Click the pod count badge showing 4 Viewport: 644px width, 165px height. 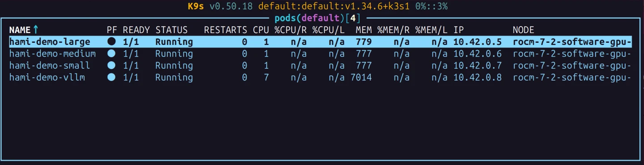coord(352,18)
